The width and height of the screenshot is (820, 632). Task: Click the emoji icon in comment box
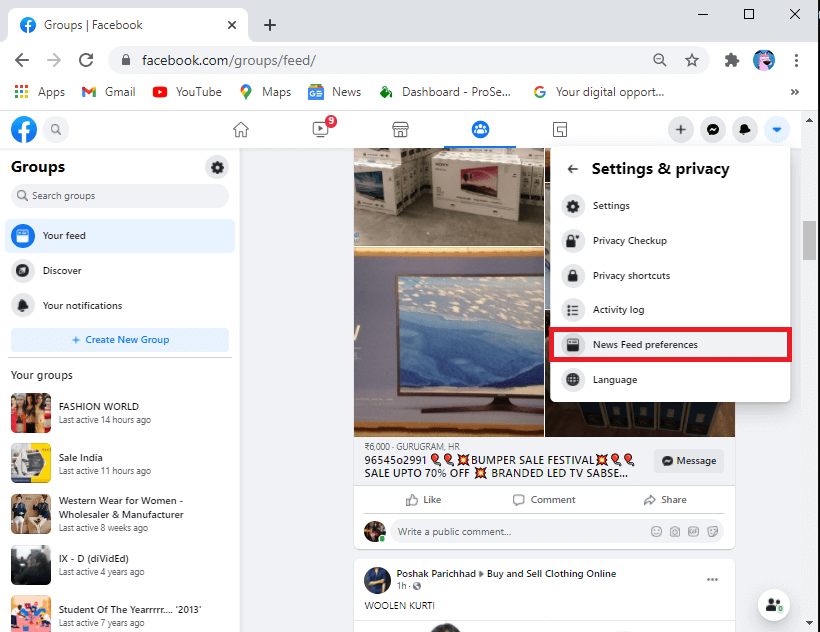coord(656,531)
